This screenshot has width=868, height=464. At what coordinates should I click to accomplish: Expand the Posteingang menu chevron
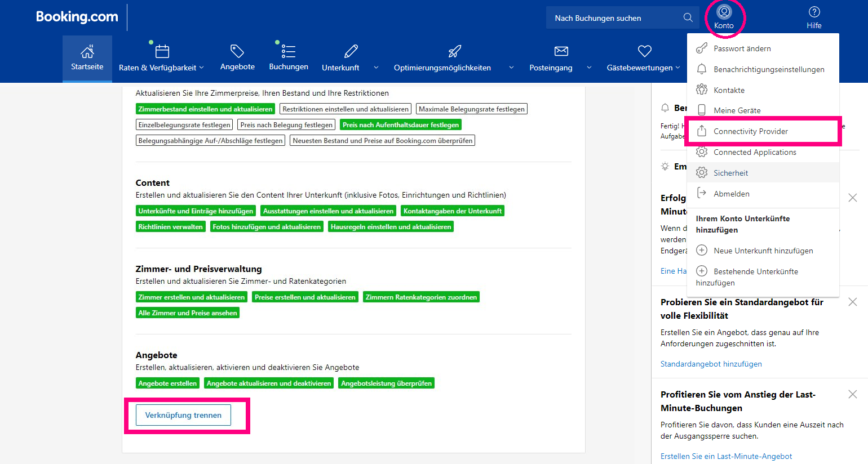[589, 68]
